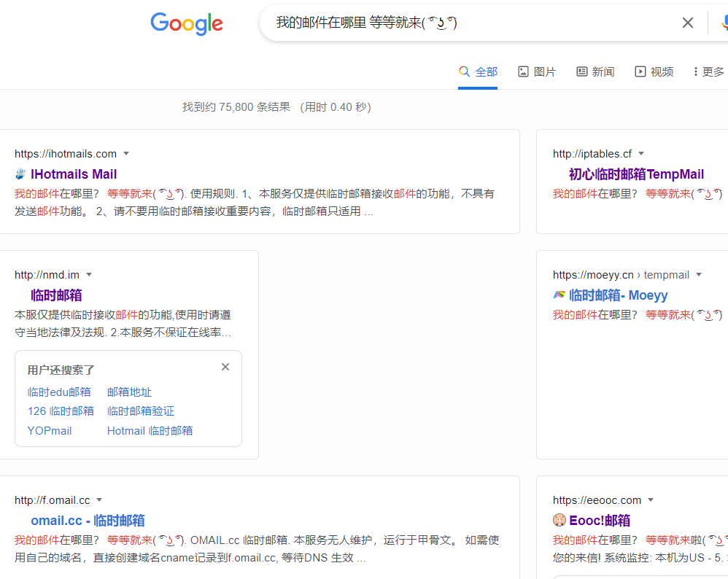Image resolution: width=728 pixels, height=579 pixels.
Task: Click the https://eeooc.com URL text
Action: 597,500
